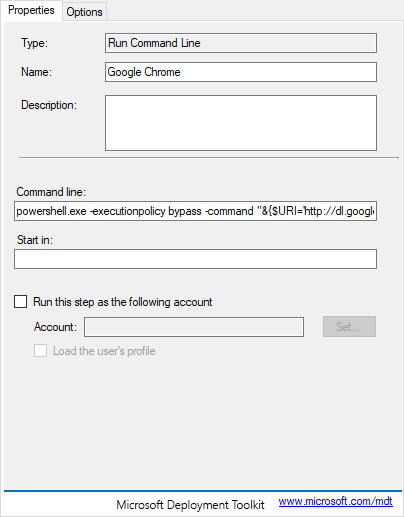Click the Command line input with powershell.exe

(x=195, y=211)
